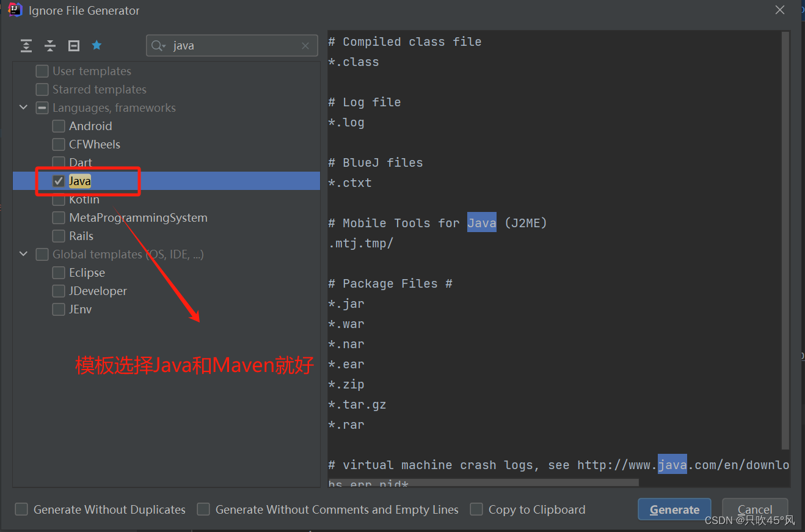Close the Ignore File Generator dialog
The height and width of the screenshot is (532, 805).
coord(780,10)
